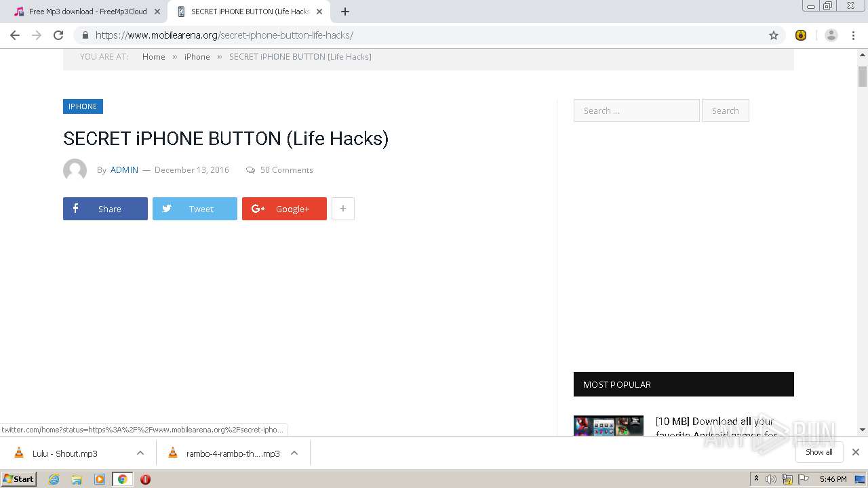
Task: Close the SECRET iPHONE BUTTON tab
Action: [x=319, y=12]
